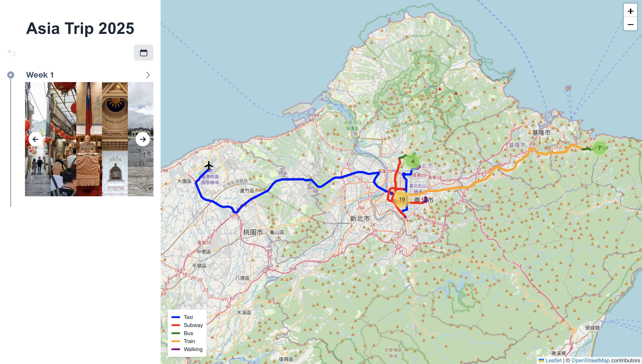Screen dimensions: 642x364
Task: Open the cluster marker labeled 19
Action: point(402,199)
